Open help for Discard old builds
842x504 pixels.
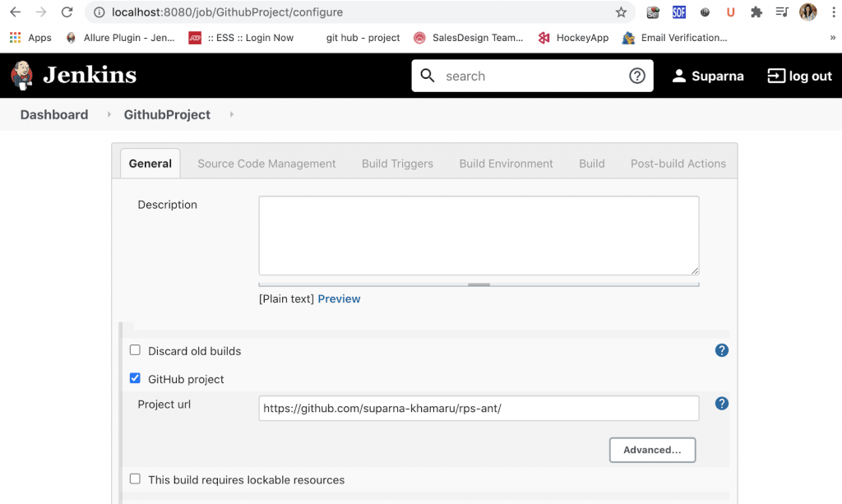721,349
